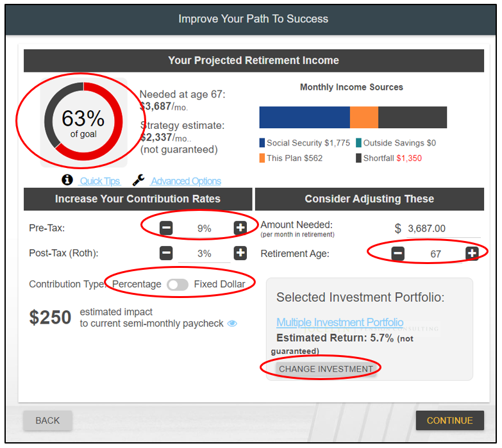Lower the Retirement Age by one
This screenshot has width=502, height=448.
(x=398, y=254)
